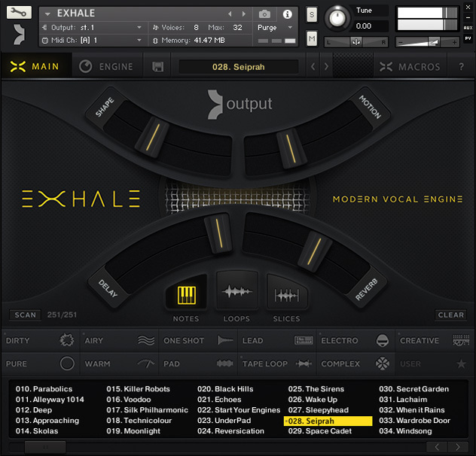The image size is (476, 456).
Task: Open the wrench instrument options icon
Action: (x=19, y=13)
